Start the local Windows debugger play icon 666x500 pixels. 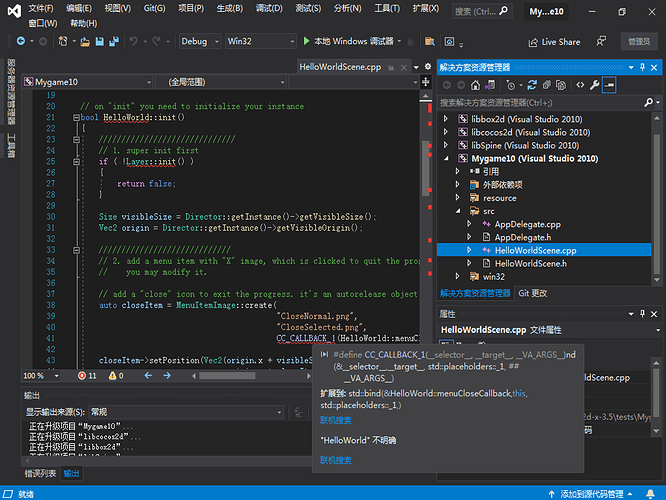pos(304,42)
